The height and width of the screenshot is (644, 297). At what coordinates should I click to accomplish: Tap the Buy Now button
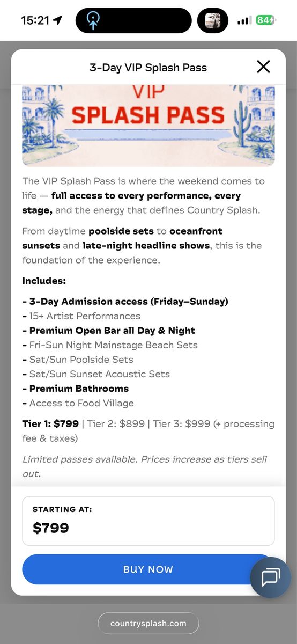click(148, 569)
